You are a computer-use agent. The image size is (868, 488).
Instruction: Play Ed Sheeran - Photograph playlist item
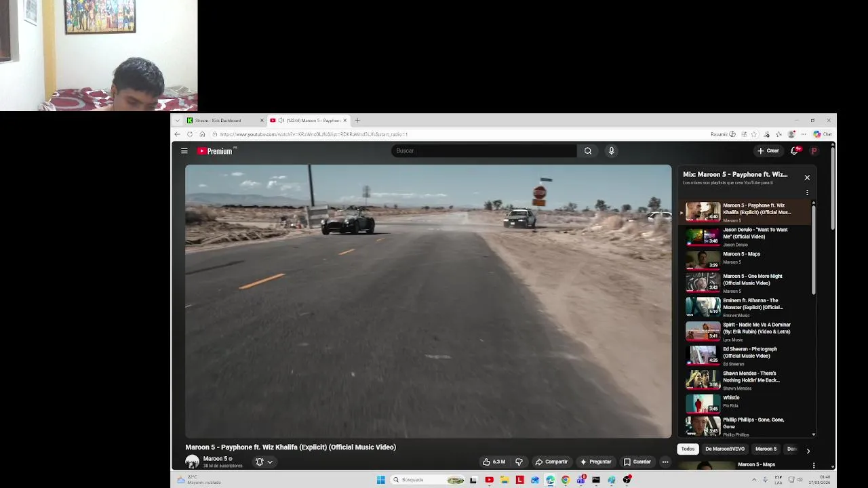click(746, 356)
